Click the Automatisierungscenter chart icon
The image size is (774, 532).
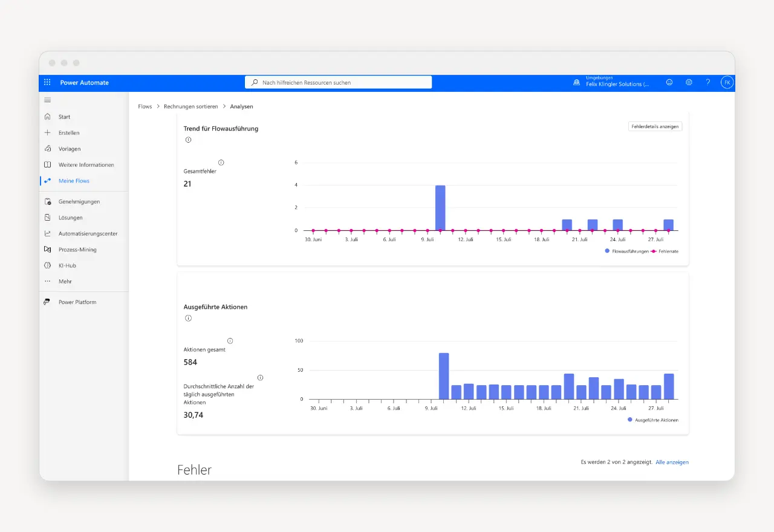point(47,233)
